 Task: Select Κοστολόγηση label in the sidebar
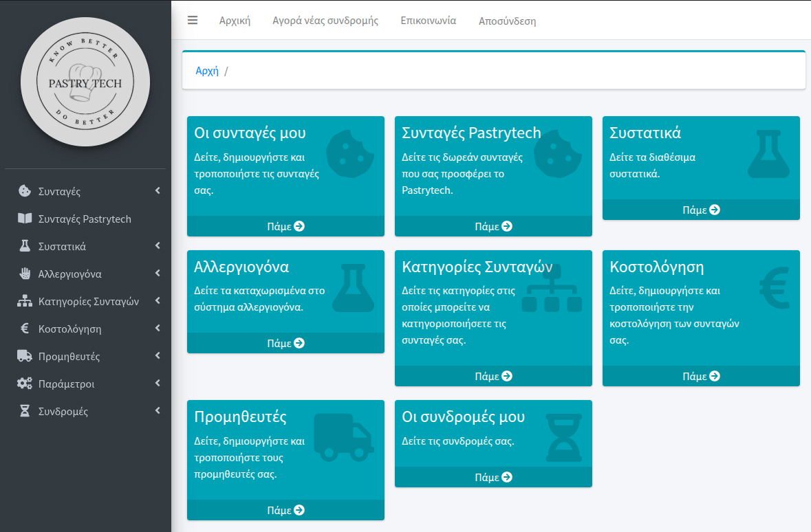70,329
